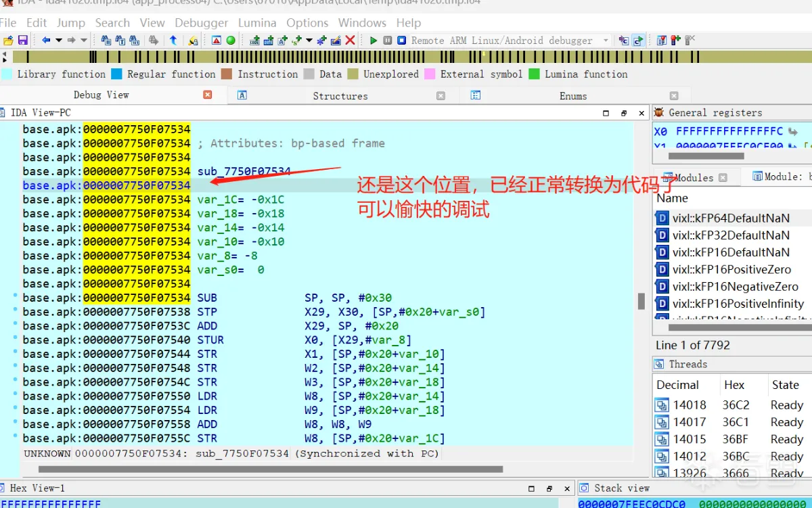The width and height of the screenshot is (812, 508).
Task: Open the Help menu
Action: 409,23
